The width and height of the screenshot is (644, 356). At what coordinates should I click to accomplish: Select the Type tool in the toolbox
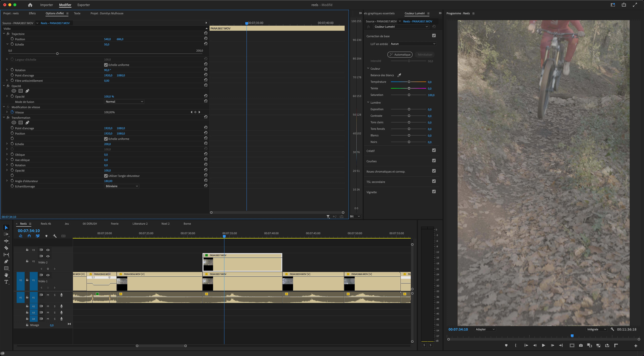pos(6,282)
